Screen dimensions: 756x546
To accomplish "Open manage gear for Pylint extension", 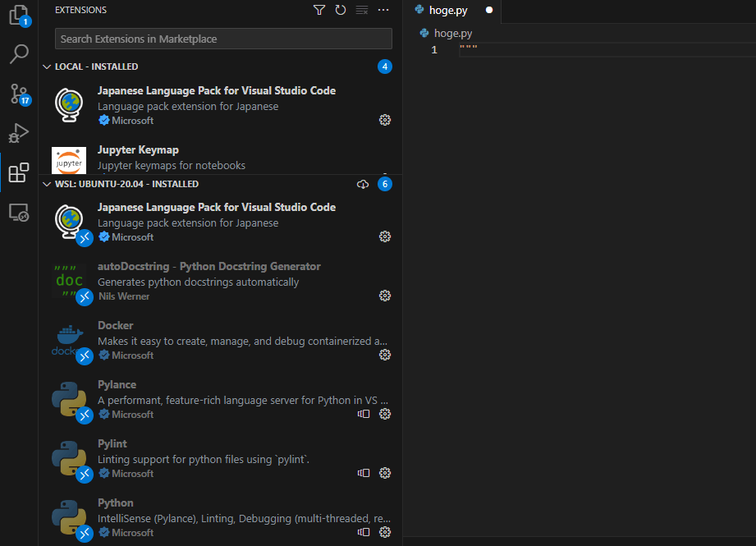I will (x=385, y=473).
